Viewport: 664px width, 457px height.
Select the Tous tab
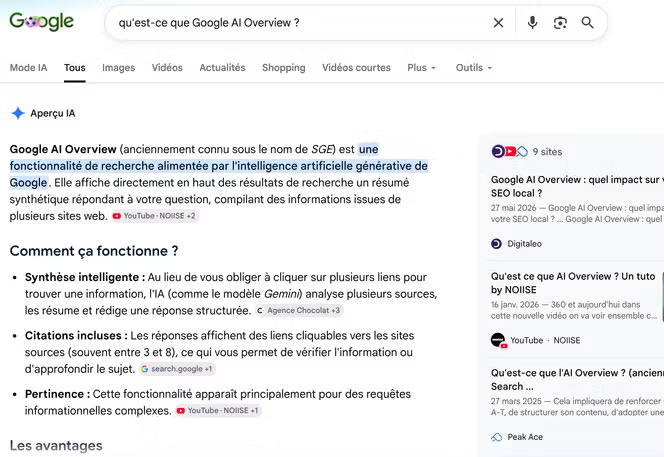(x=75, y=68)
